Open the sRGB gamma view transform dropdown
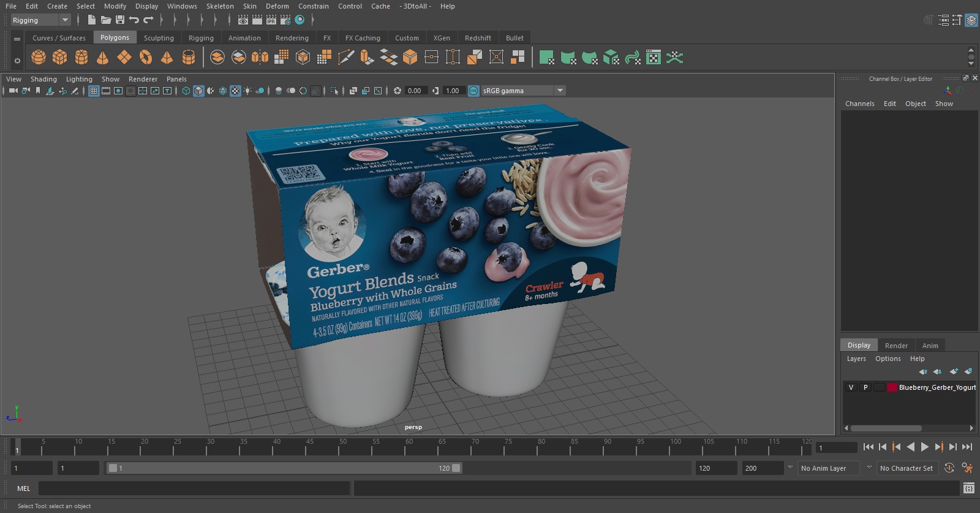The width and height of the screenshot is (980, 513). point(523,91)
